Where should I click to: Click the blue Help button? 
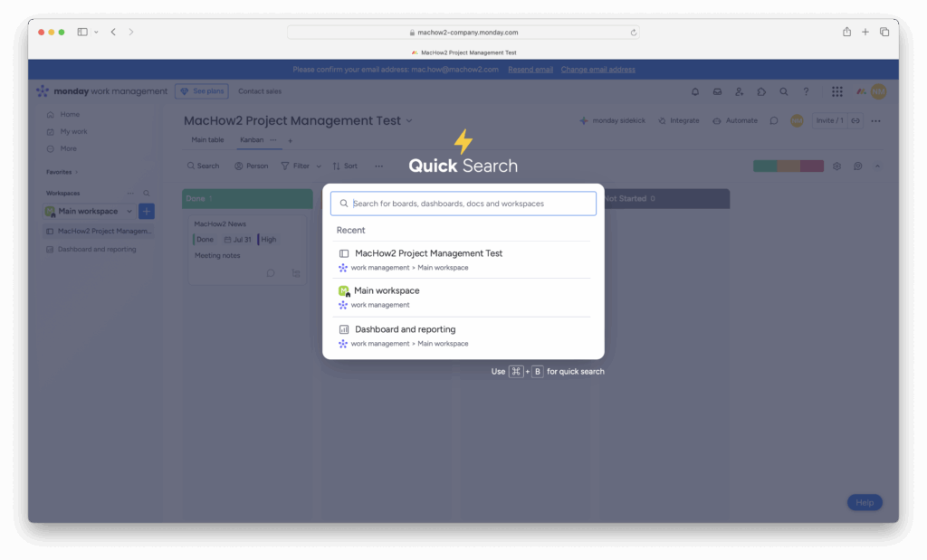[x=865, y=503]
